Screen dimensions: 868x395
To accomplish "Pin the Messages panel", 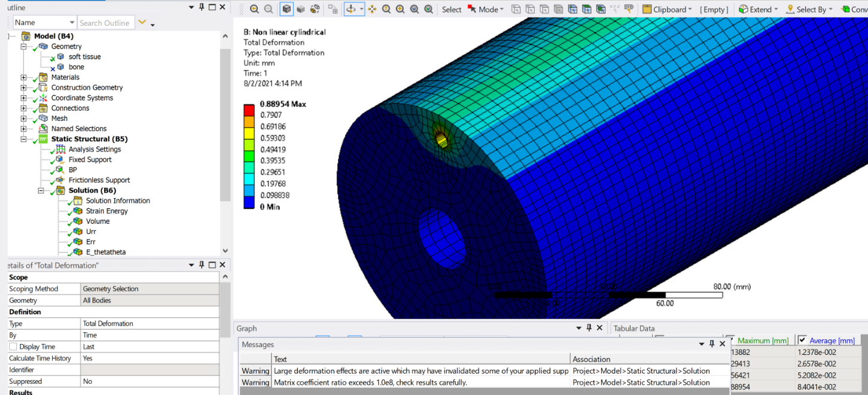I will click(x=711, y=344).
